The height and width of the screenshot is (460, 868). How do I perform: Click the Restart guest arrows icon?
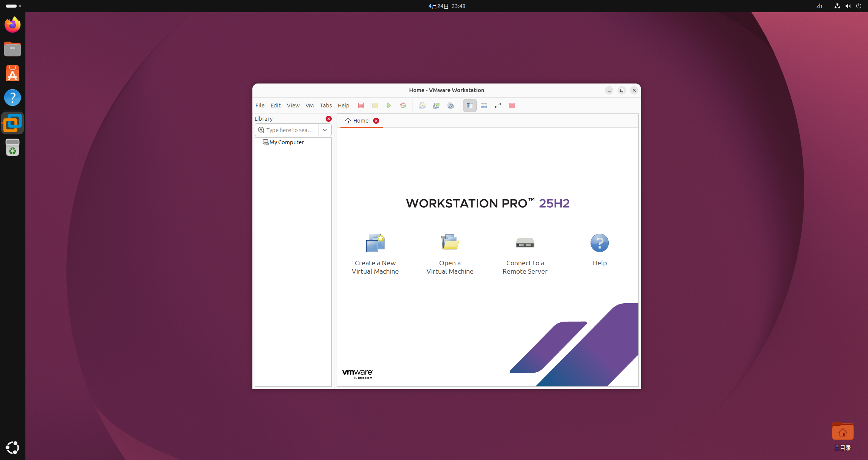point(403,106)
